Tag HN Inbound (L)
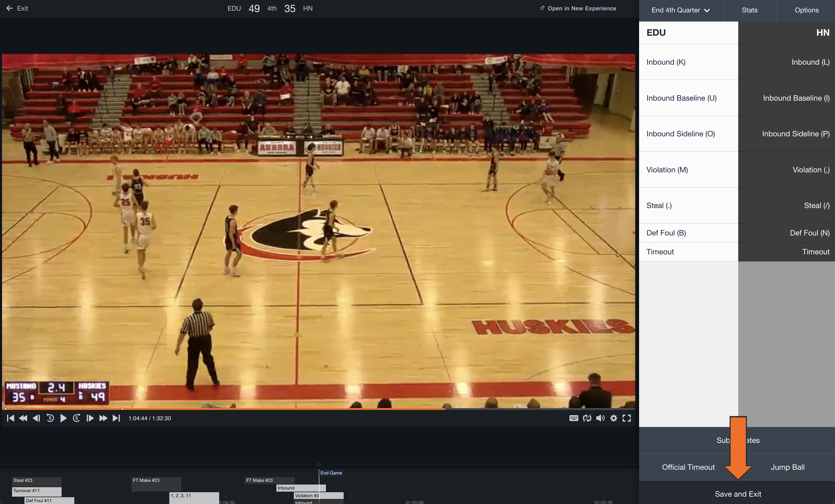The height and width of the screenshot is (504, 835). (787, 62)
